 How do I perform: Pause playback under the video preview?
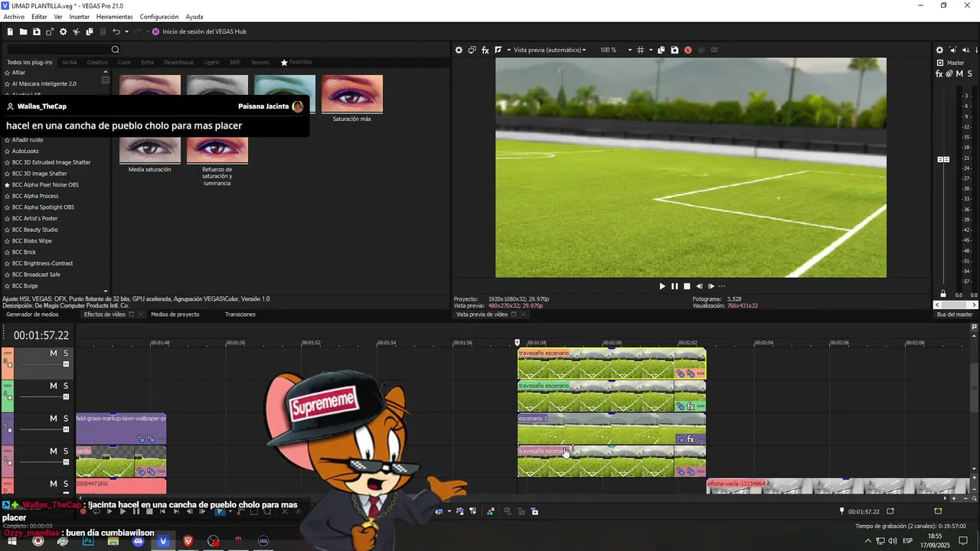coord(675,286)
